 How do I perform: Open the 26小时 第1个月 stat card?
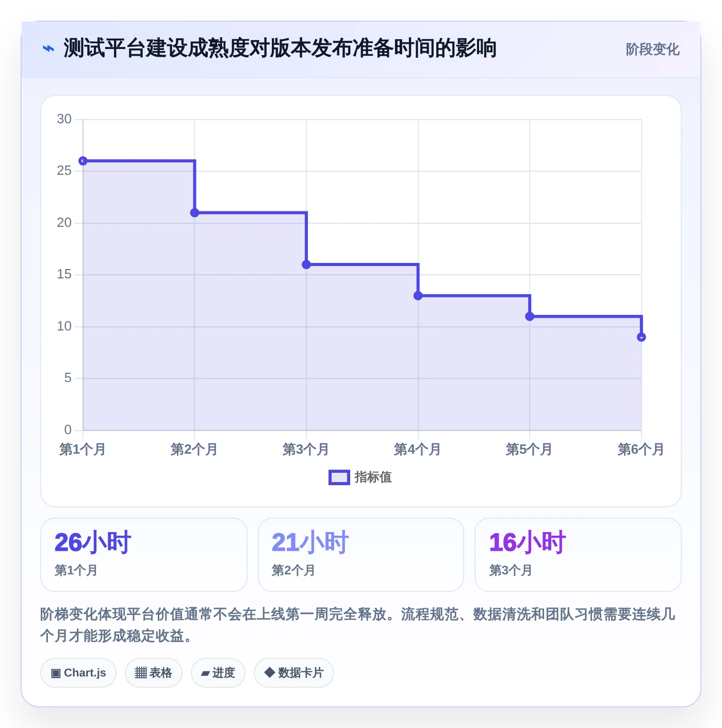point(144,555)
